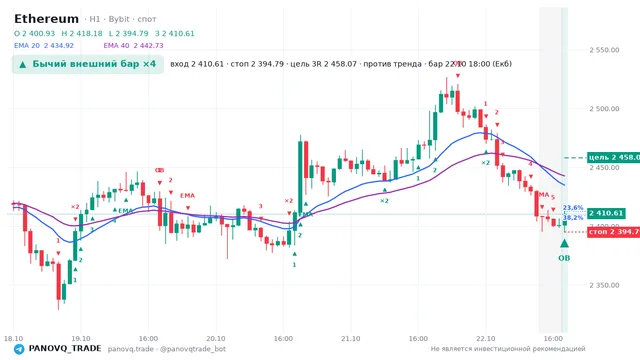Click the 'H1 · Bybit · спот' subtitle

click(x=120, y=19)
